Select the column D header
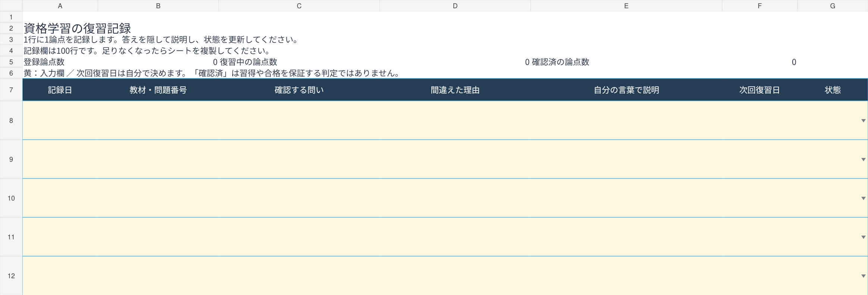 pos(455,6)
